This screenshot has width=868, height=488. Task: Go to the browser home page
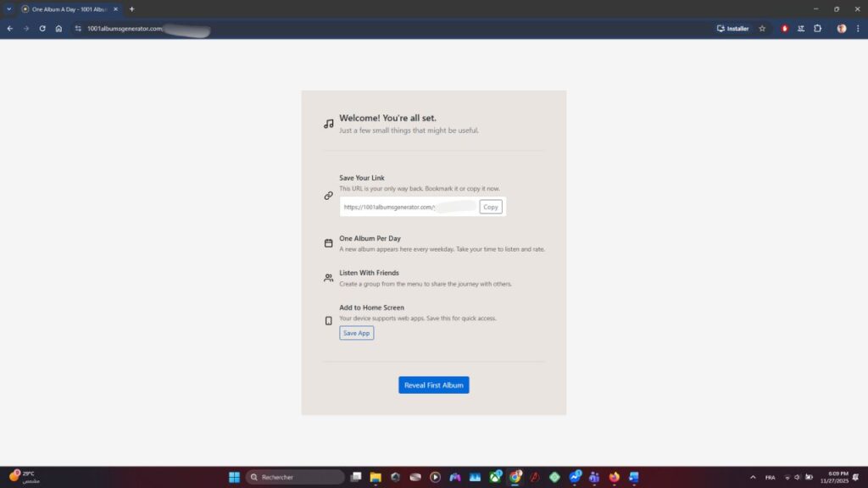pos(58,28)
